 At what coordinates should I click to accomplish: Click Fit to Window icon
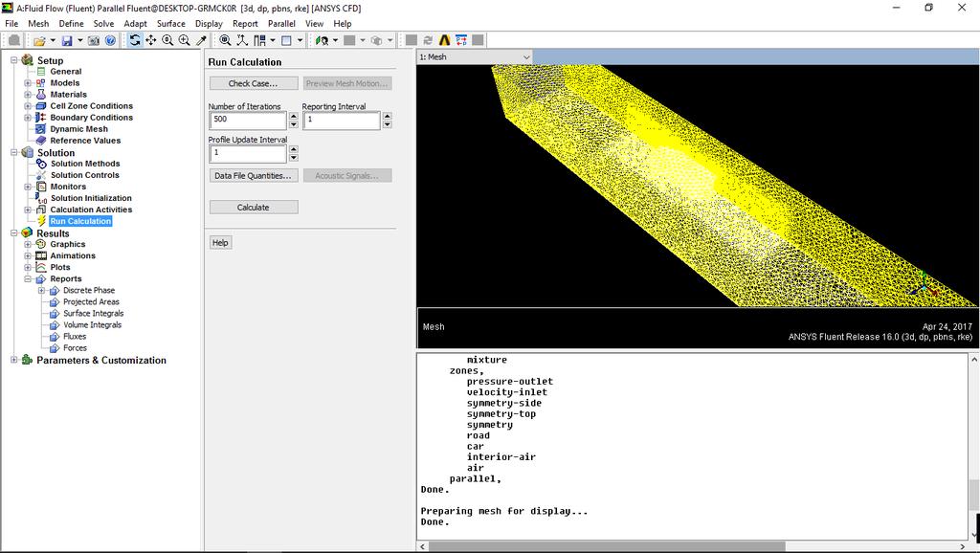(x=226, y=40)
